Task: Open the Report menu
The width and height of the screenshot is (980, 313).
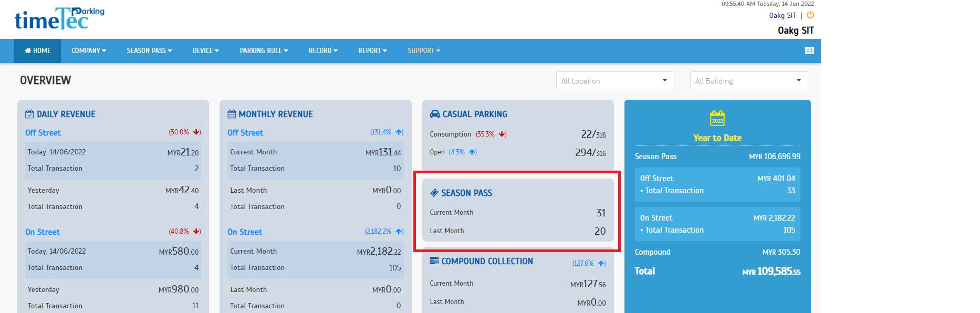Action: (x=372, y=51)
